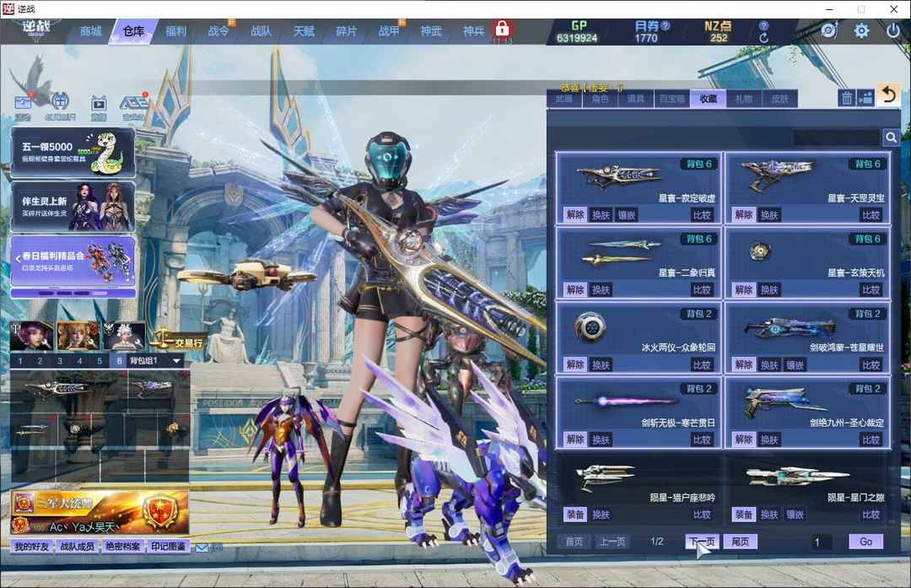911x588 pixels.
Task: Go to the 战队 tab
Action: coord(261,31)
